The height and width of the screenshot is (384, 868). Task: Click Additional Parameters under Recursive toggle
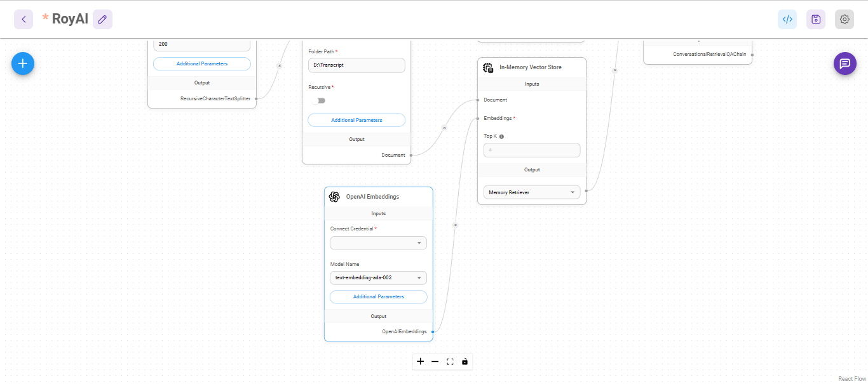click(x=356, y=120)
